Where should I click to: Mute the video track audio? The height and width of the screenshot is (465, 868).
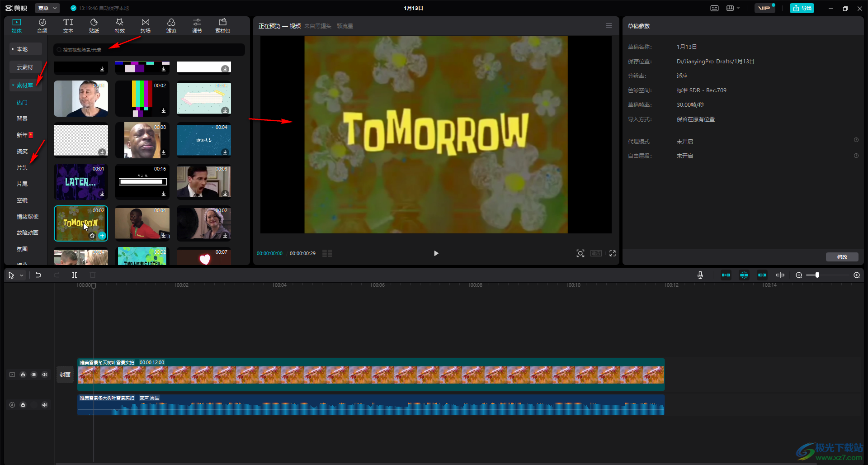coord(45,375)
